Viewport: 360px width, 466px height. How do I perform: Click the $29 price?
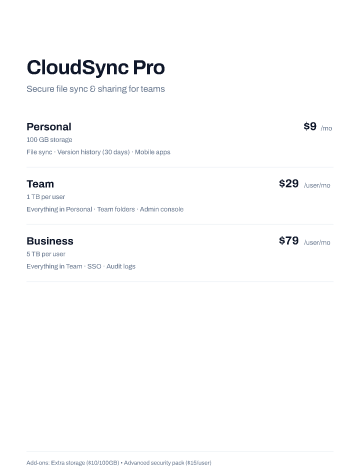(289, 184)
